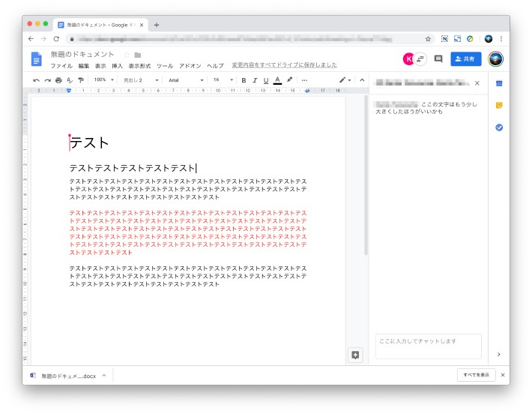Screen dimensions: 532x414
Task: Open the ファイル menu
Action: click(61, 65)
